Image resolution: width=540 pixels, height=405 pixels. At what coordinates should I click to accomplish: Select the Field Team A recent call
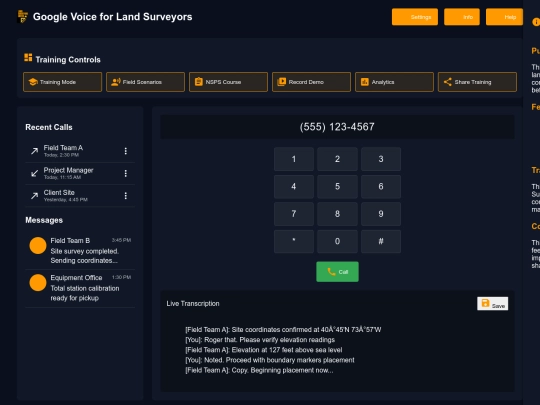[80, 151]
